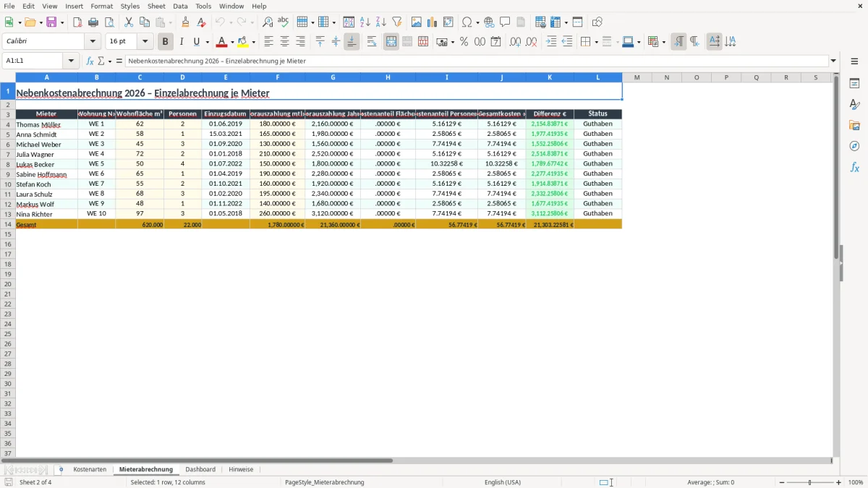Open Background Color dropdown arrow
The width and height of the screenshot is (868, 488).
pos(253,42)
